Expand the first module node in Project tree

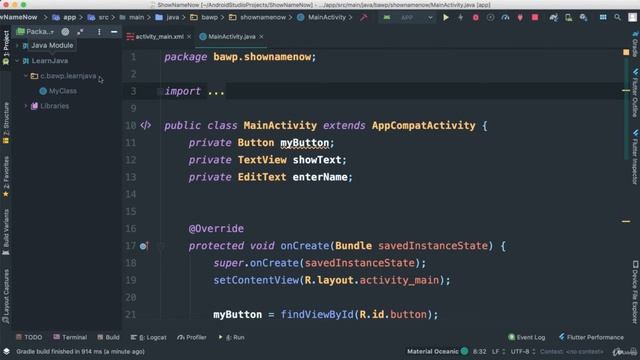pos(17,46)
